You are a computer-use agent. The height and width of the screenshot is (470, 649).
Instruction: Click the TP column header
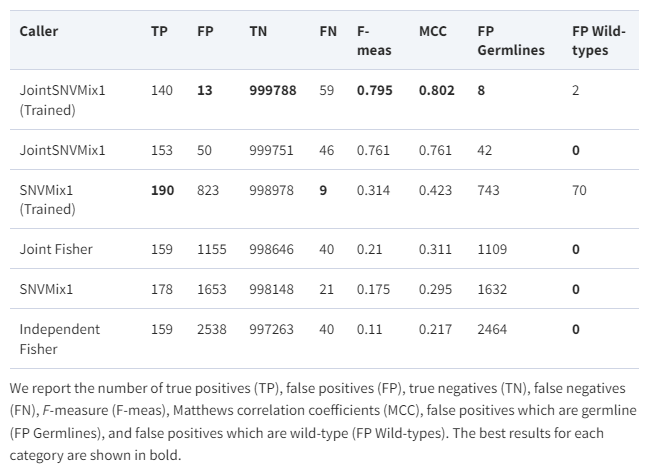(x=159, y=31)
